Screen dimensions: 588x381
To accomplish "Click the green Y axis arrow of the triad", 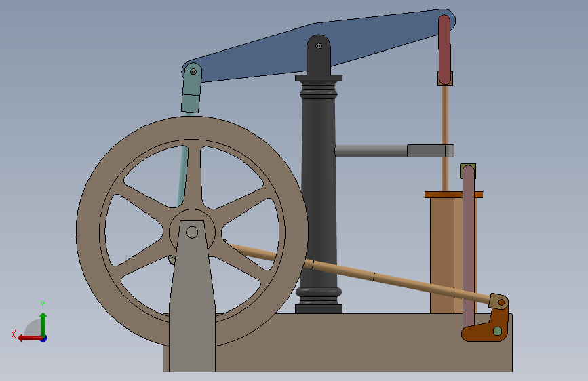I will coord(43,323).
